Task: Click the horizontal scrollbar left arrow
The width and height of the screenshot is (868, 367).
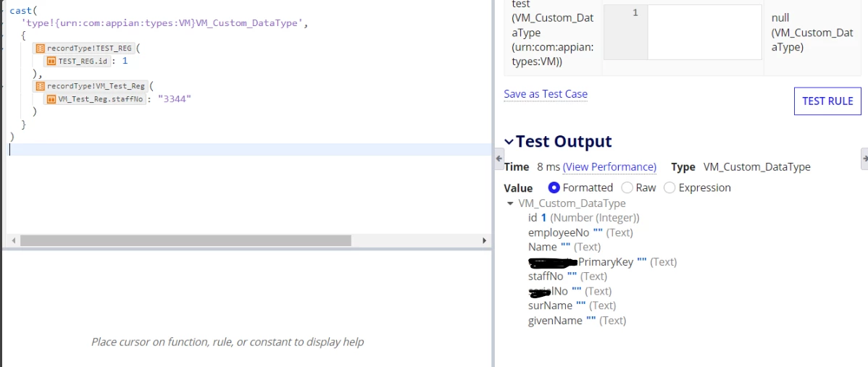Action: coord(13,241)
